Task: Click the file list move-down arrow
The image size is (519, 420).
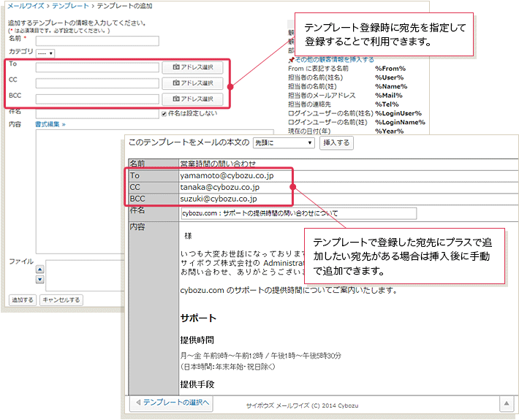Action: pyautogui.click(x=39, y=278)
